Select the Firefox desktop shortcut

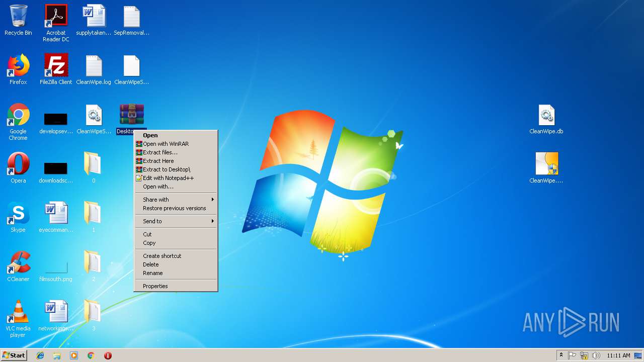point(18,69)
